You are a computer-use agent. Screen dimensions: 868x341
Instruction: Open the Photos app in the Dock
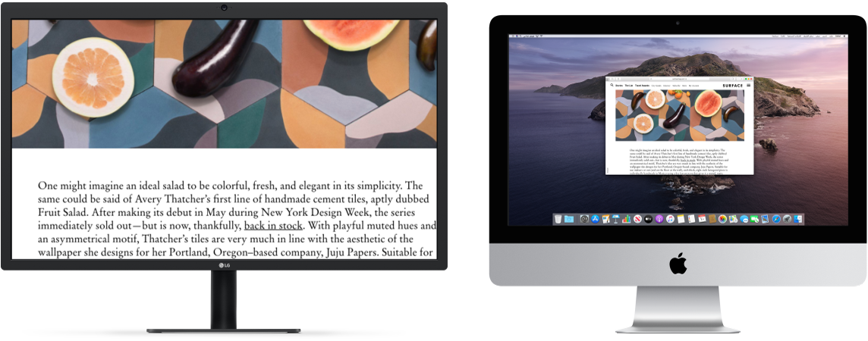(722, 219)
